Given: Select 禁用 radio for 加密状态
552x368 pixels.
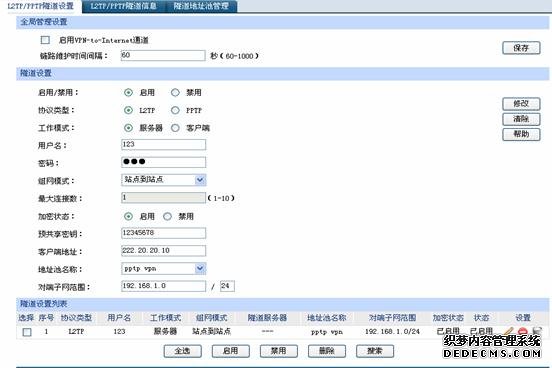Looking at the screenshot, I should (x=167, y=216).
